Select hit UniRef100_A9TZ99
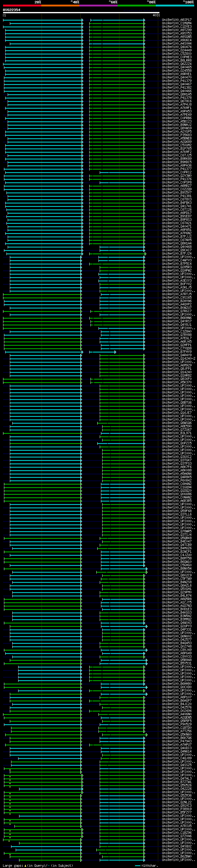The width and height of the screenshot is (197, 868). [x=177, y=30]
